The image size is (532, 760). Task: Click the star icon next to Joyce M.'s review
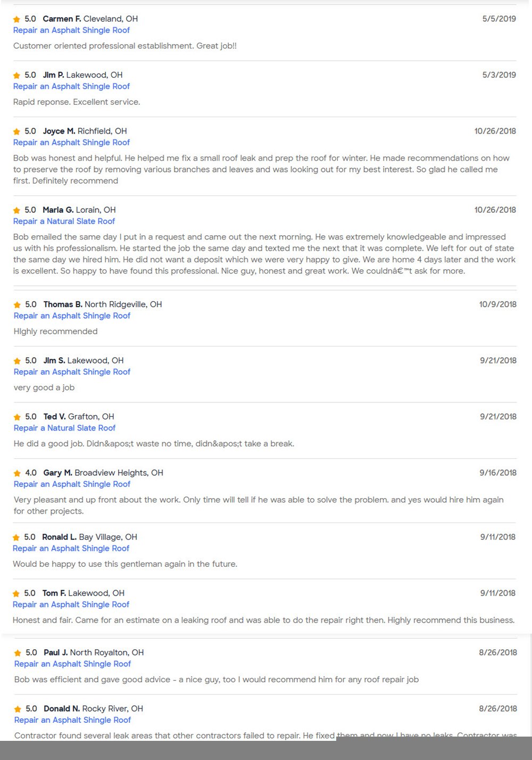[16, 131]
